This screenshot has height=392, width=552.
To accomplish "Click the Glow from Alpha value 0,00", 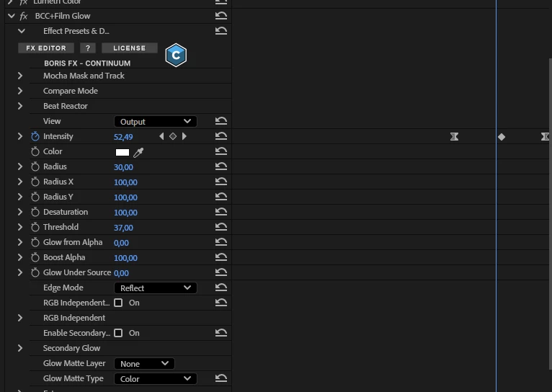I will pos(121,243).
